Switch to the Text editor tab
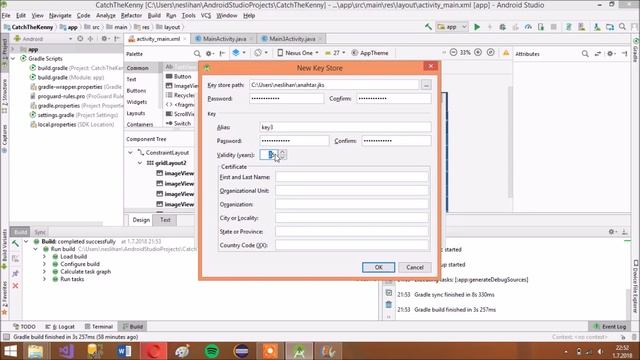 [x=165, y=220]
